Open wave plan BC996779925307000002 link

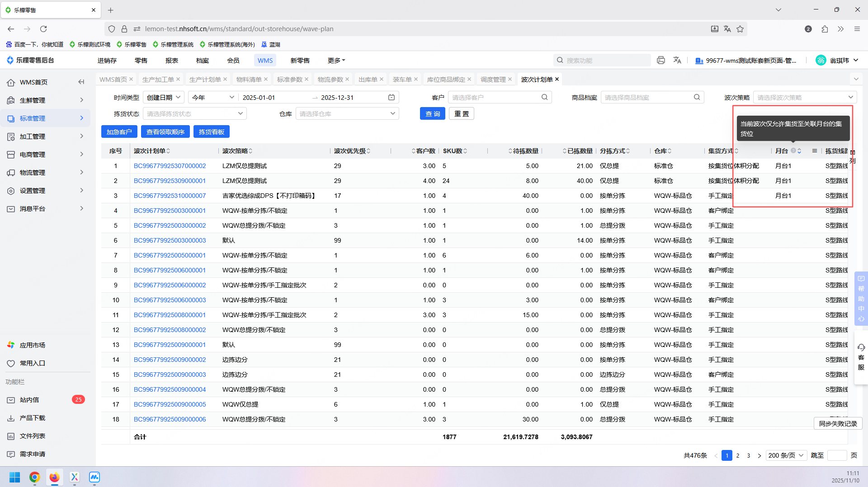(x=170, y=166)
